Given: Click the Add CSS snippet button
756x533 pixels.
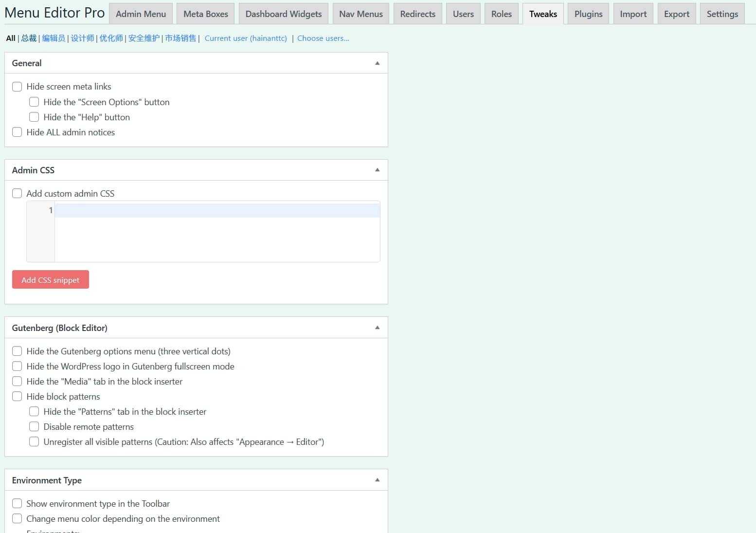Looking at the screenshot, I should point(51,280).
